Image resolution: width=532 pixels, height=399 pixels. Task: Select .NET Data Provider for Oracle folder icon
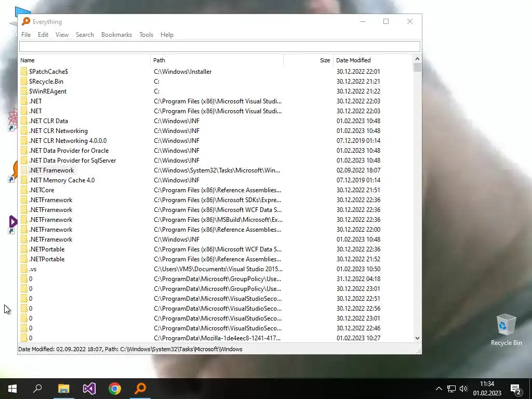click(24, 150)
